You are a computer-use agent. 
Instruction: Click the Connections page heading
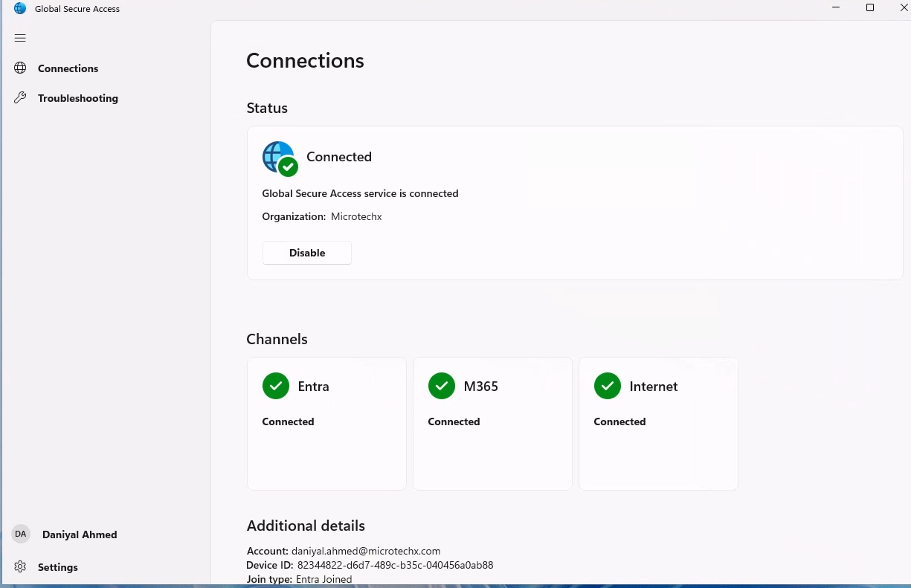pos(305,60)
